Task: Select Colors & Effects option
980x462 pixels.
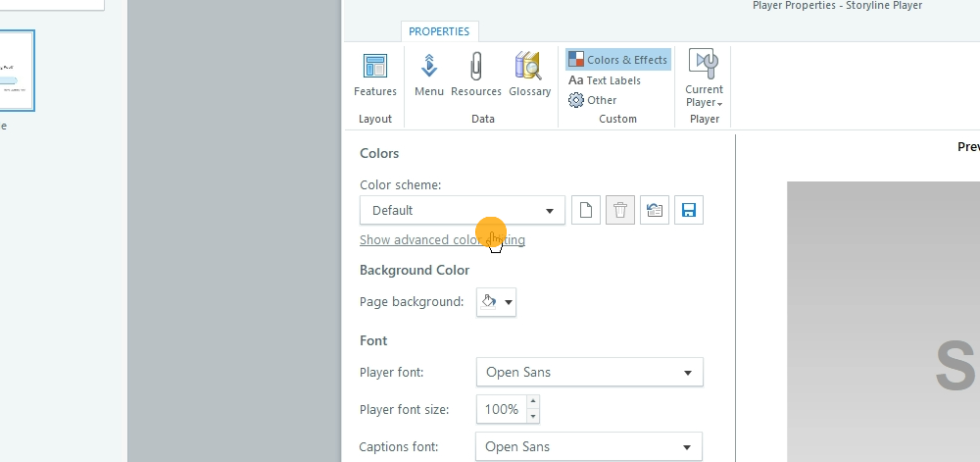Action: (x=618, y=60)
